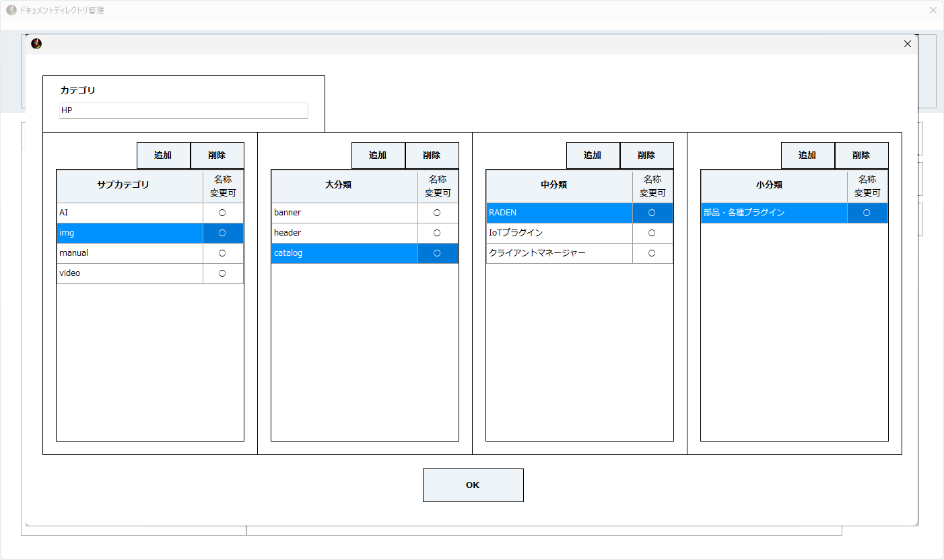This screenshot has width=944, height=560.
Task: Select the クライアントマネージャー row in 中分類
Action: click(x=580, y=253)
